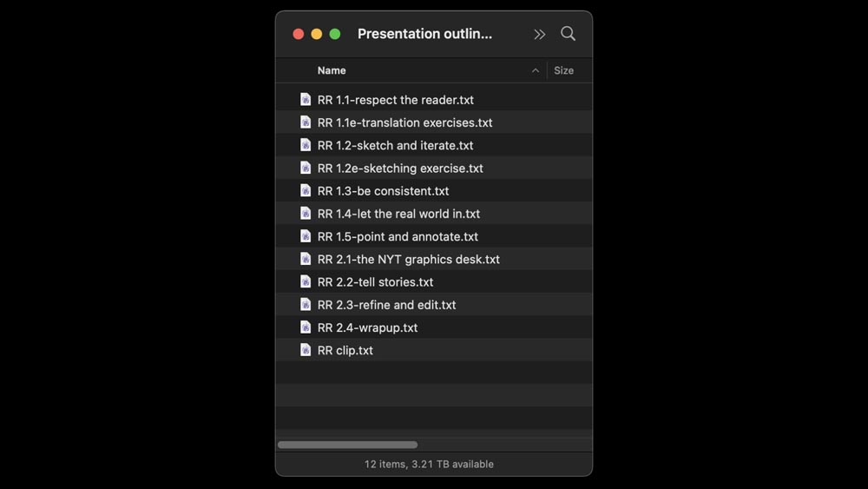Sort files by the Name column header
868x489 pixels.
click(332, 70)
